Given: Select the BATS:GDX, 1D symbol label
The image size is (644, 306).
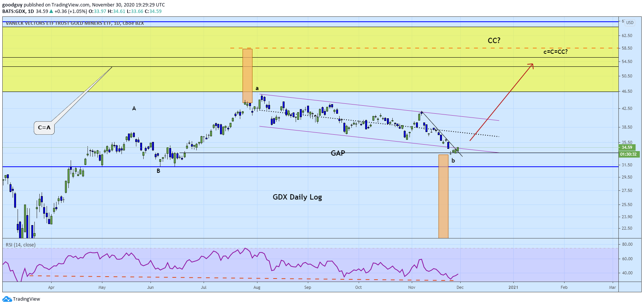Looking at the screenshot, I should [18, 11].
